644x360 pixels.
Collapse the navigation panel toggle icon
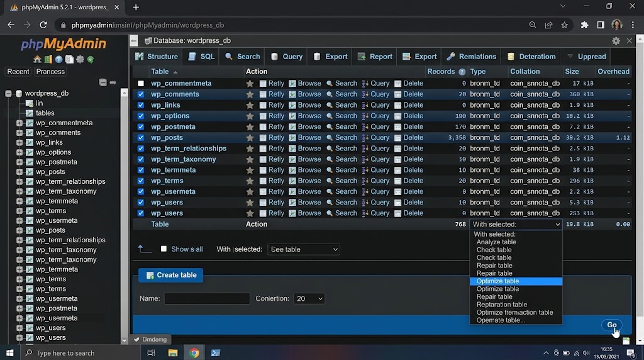[x=134, y=41]
